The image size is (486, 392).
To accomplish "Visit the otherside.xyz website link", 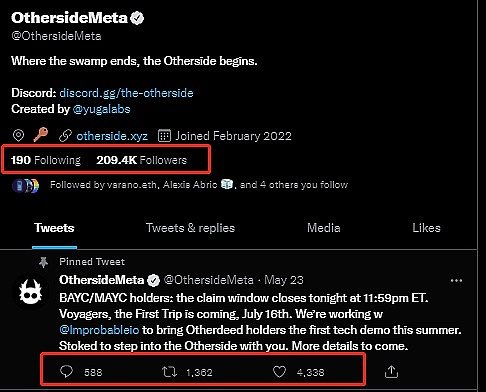I will (x=112, y=136).
